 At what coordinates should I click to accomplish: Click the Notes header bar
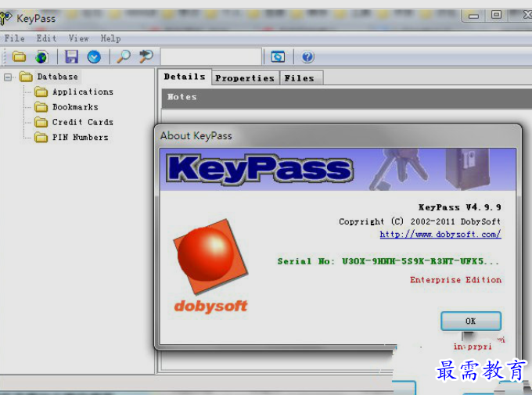point(347,98)
